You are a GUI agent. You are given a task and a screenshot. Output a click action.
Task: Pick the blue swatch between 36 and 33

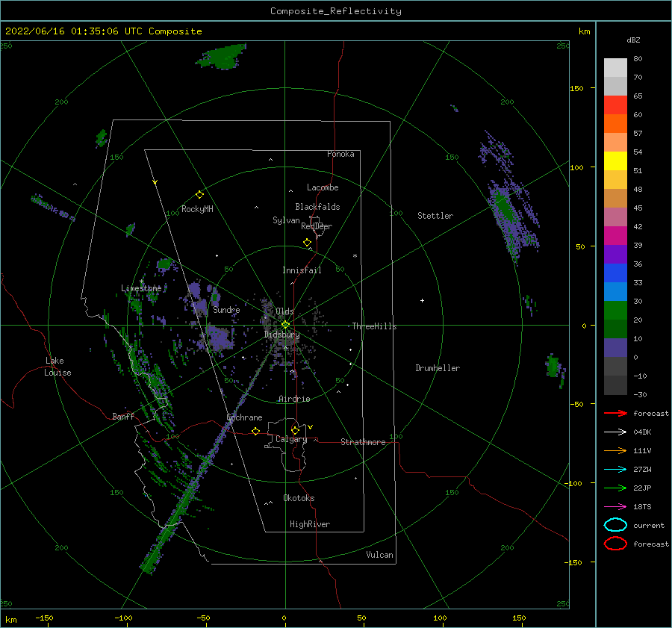click(x=615, y=273)
